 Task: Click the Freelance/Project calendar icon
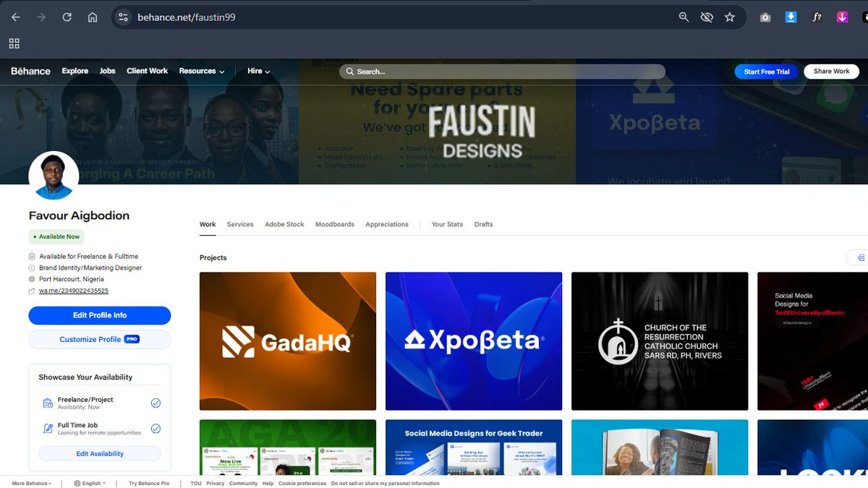point(48,403)
